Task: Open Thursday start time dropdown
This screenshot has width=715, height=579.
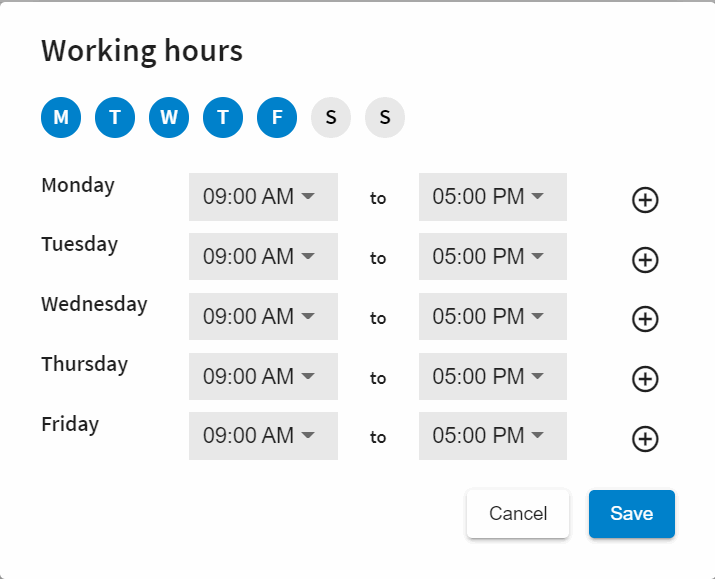Action: coord(263,377)
